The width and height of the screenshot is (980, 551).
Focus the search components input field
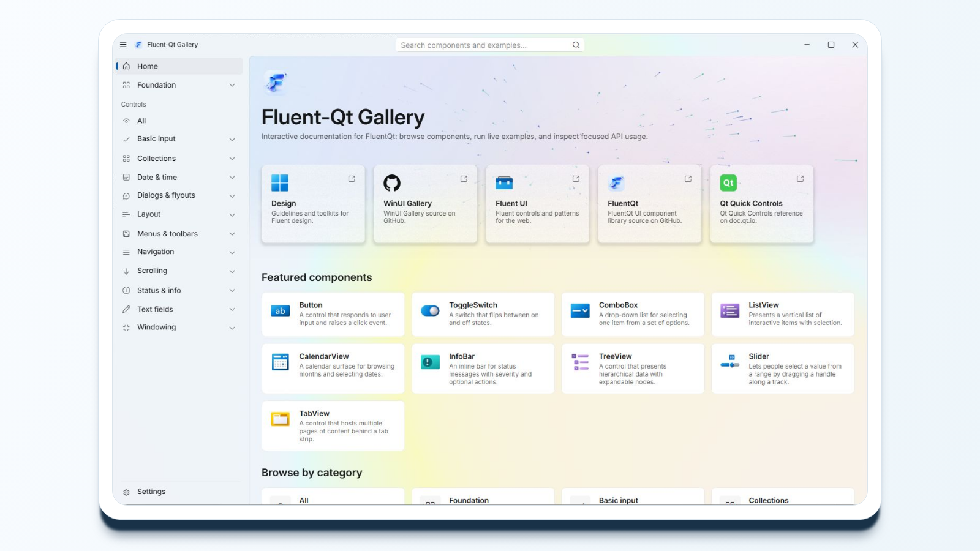[x=489, y=45]
